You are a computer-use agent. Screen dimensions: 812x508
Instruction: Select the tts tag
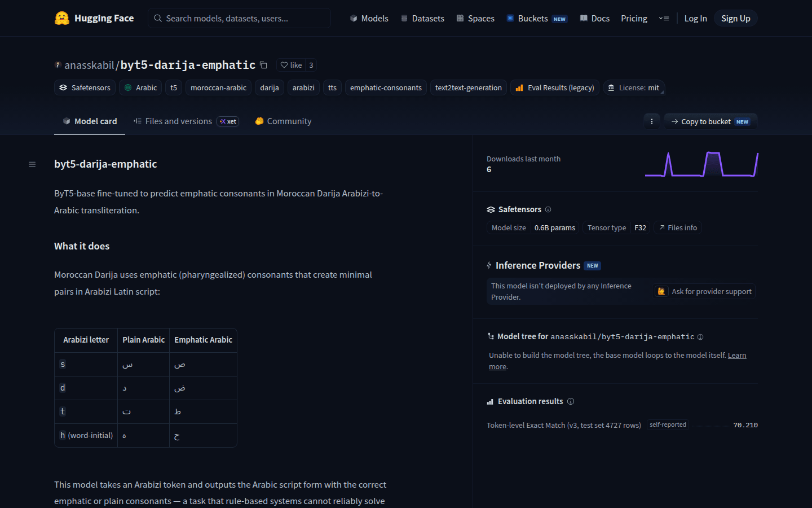(x=332, y=87)
